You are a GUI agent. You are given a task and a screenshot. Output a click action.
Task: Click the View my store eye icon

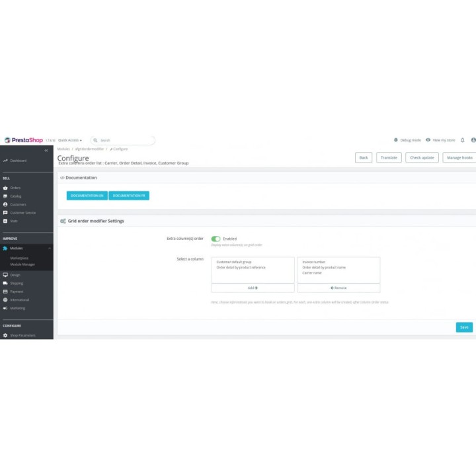pyautogui.click(x=428, y=140)
